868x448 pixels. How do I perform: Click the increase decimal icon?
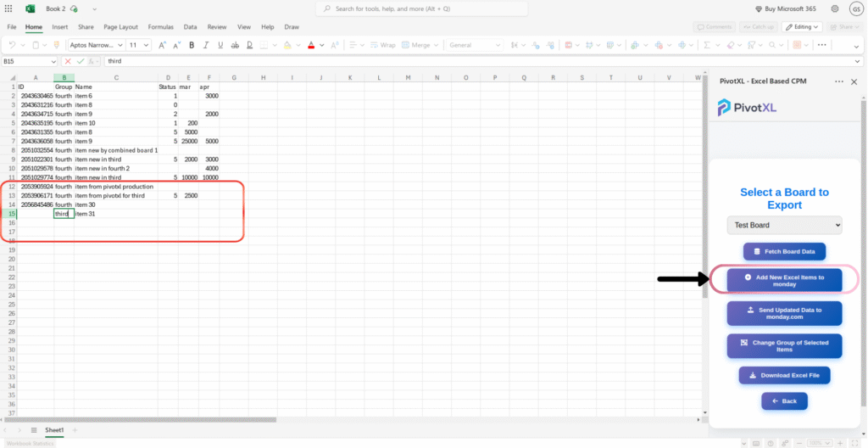pos(550,45)
